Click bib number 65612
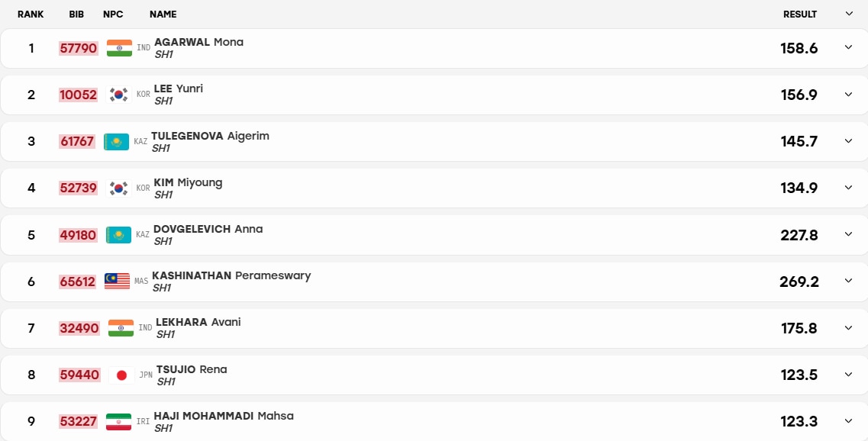Viewport: 868px width, 441px height. [x=78, y=282]
